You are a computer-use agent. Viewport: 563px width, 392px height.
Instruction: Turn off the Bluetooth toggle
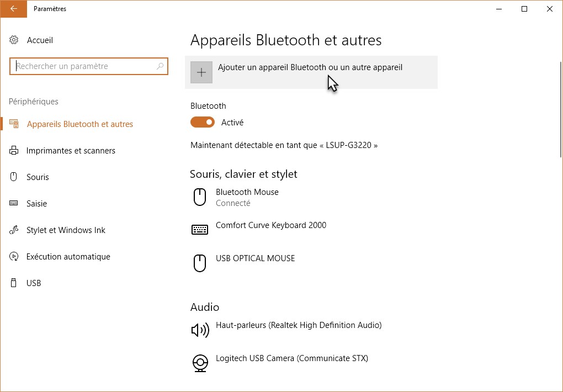pos(203,123)
